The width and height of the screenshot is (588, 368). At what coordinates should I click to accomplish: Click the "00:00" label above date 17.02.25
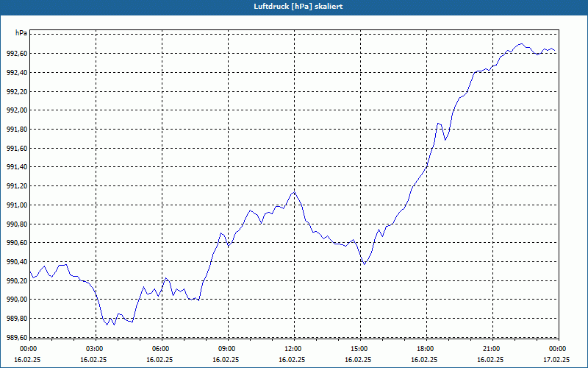pos(559,349)
